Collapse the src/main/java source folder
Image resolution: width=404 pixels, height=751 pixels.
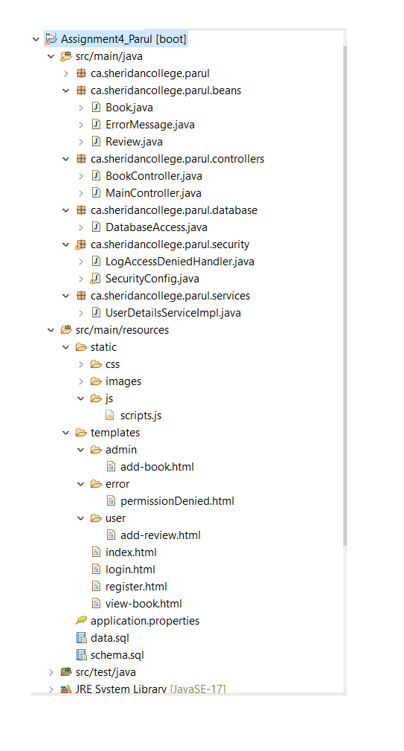(51, 57)
